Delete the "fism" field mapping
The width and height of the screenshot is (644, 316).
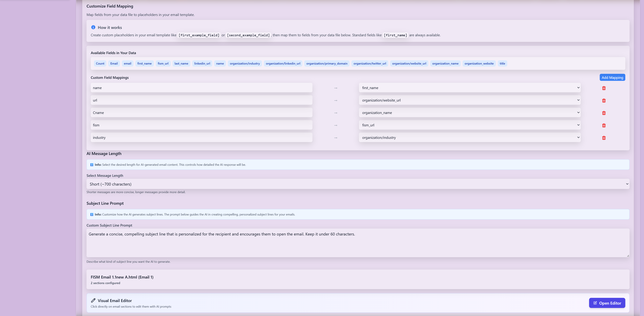(604, 125)
